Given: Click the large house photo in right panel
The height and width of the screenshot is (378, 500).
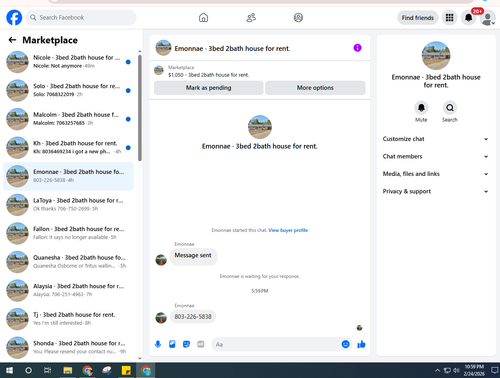Looking at the screenshot, I should (436, 56).
